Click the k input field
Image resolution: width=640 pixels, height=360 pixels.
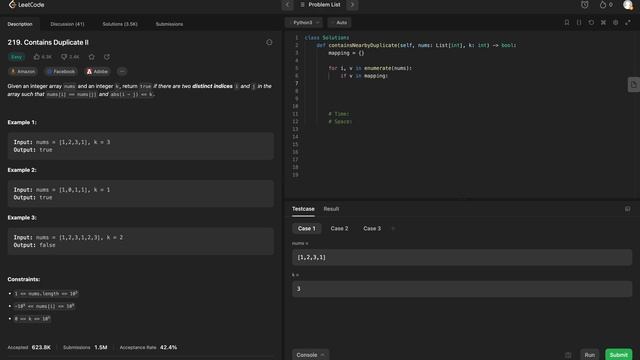[x=462, y=289]
